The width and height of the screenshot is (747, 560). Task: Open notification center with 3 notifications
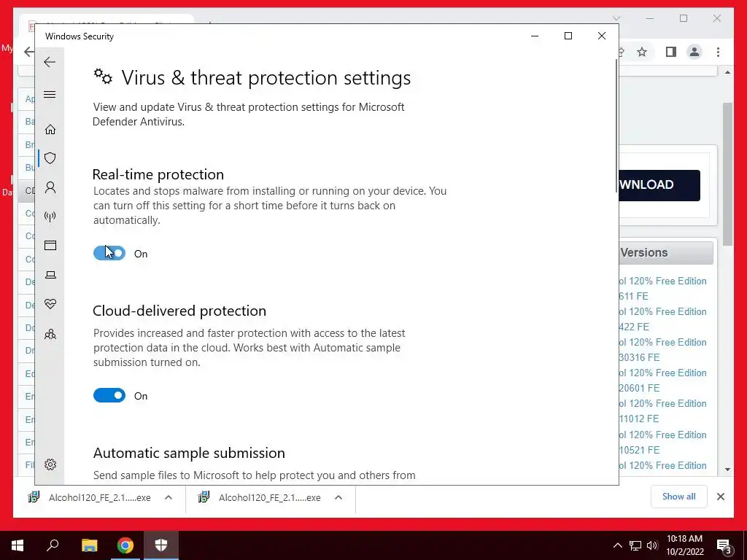(724, 547)
